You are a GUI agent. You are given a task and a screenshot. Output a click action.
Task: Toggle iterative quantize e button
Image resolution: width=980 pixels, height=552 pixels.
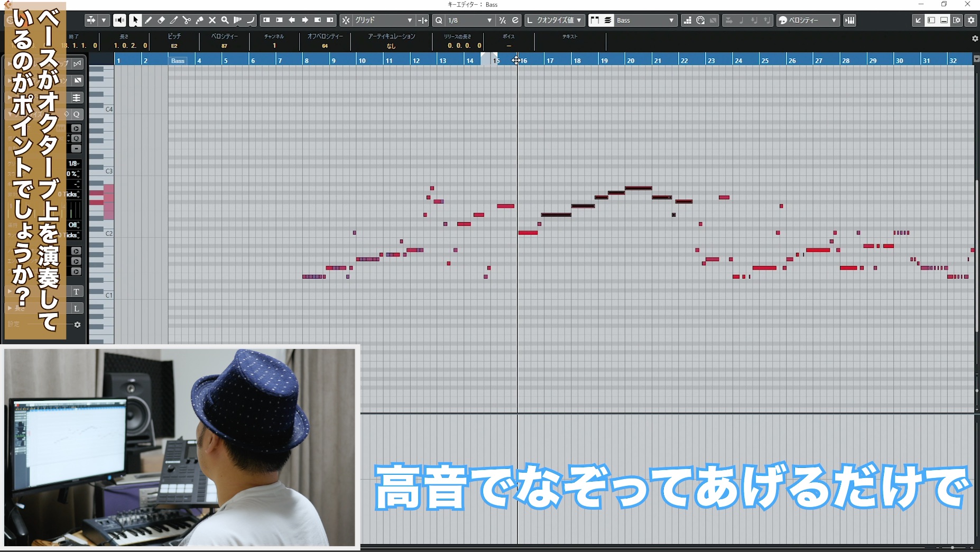(x=515, y=20)
